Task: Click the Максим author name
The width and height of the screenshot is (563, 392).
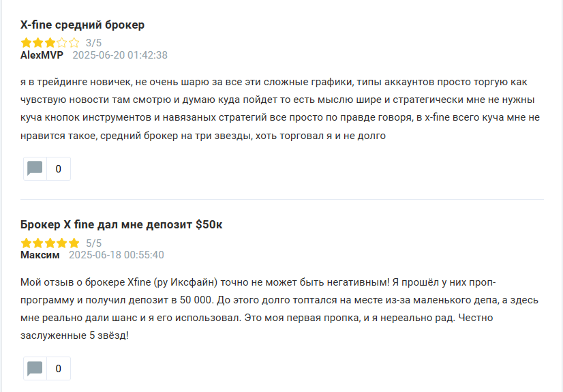Action: 40,255
